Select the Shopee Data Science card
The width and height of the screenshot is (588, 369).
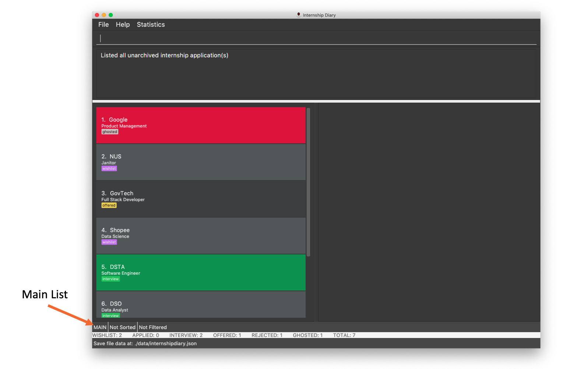pyautogui.click(x=201, y=236)
